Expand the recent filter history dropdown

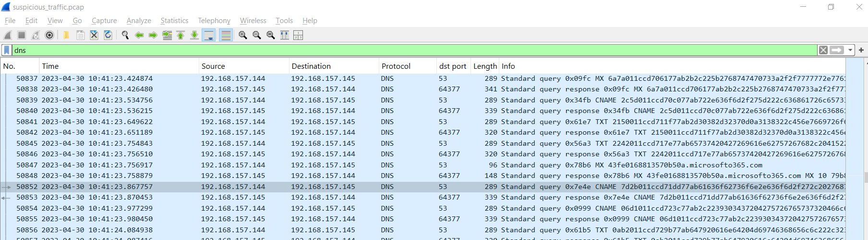click(x=850, y=50)
